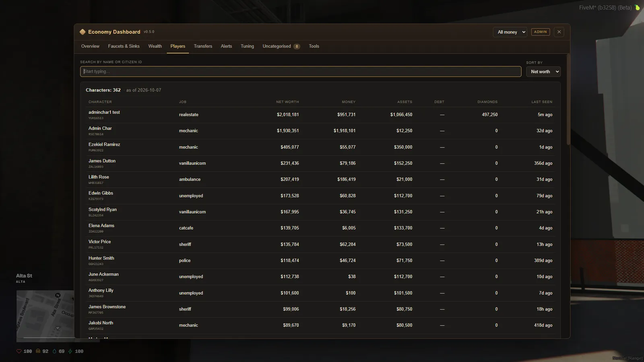Viewport: 644px width, 362px height.
Task: Switch to the Alerts tab
Action: [226, 46]
